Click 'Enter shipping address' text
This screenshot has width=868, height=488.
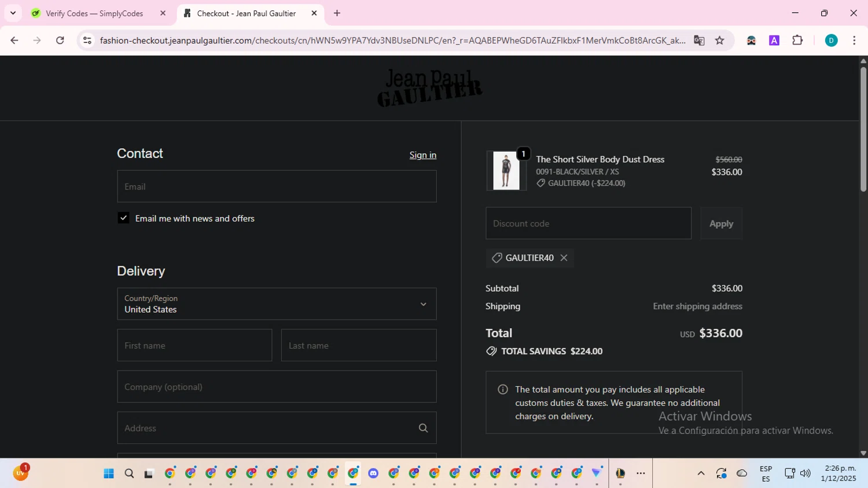click(x=697, y=306)
